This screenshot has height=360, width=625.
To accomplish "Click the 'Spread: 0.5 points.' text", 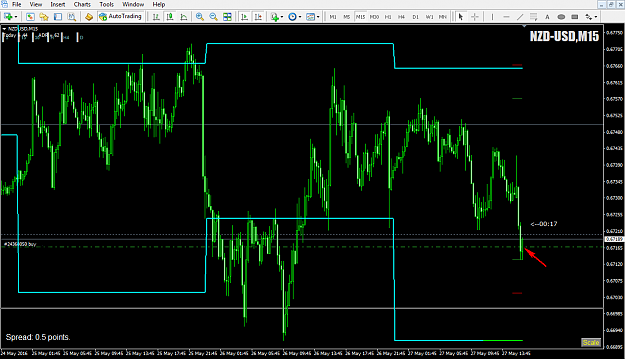I will [38, 337].
